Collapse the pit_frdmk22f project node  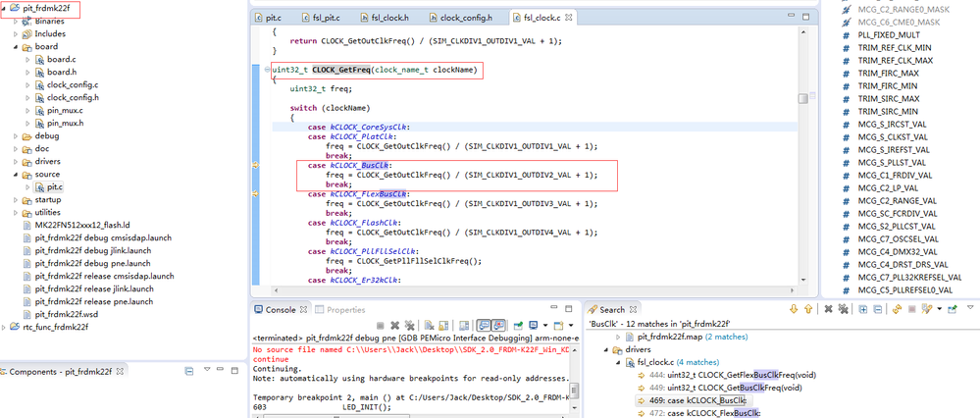click(x=4, y=8)
